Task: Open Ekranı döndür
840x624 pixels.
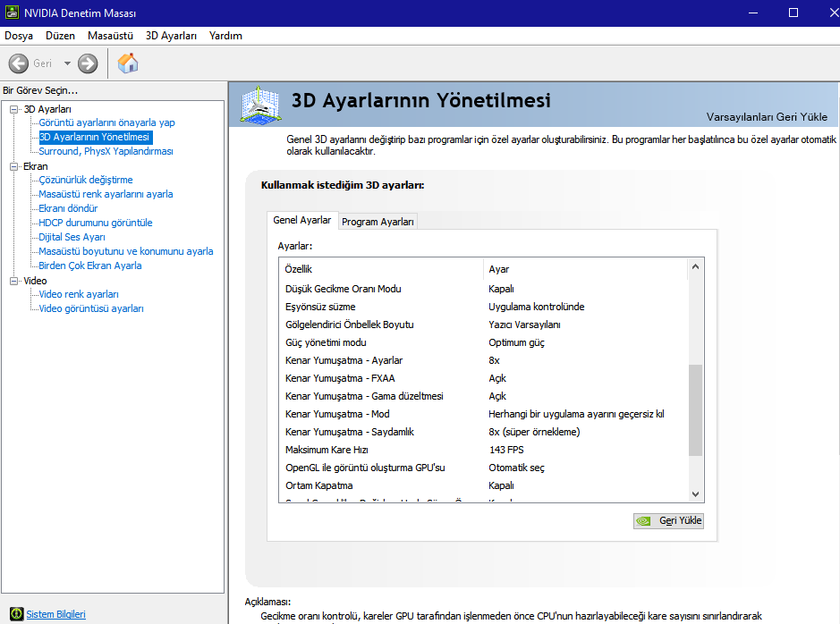Action: (68, 208)
